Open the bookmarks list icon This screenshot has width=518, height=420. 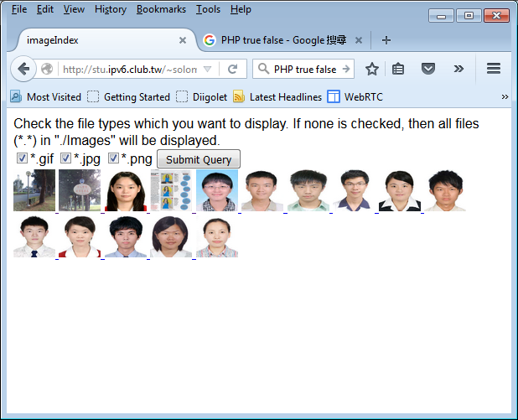[399, 70]
